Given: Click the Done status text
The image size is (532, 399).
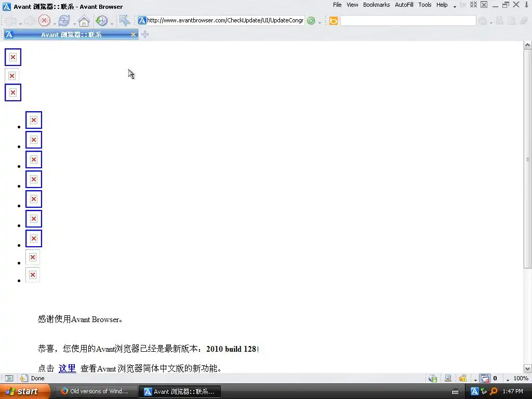Looking at the screenshot, I should click(37, 378).
